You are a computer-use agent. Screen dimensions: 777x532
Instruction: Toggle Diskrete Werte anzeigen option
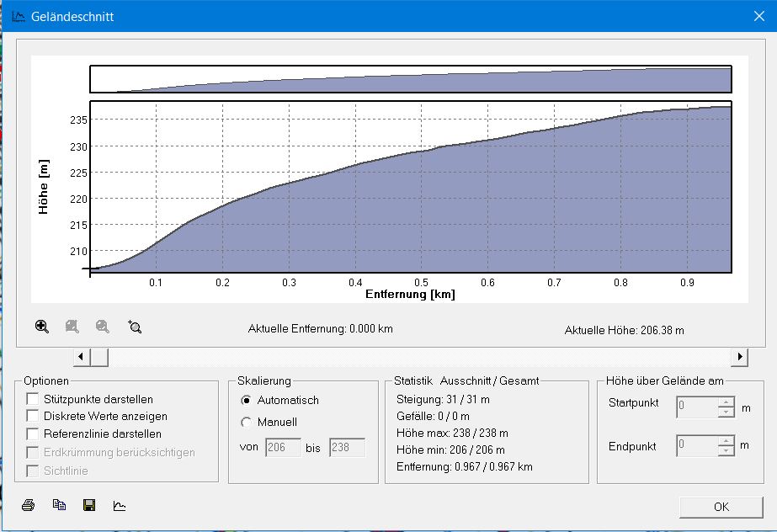coord(33,417)
